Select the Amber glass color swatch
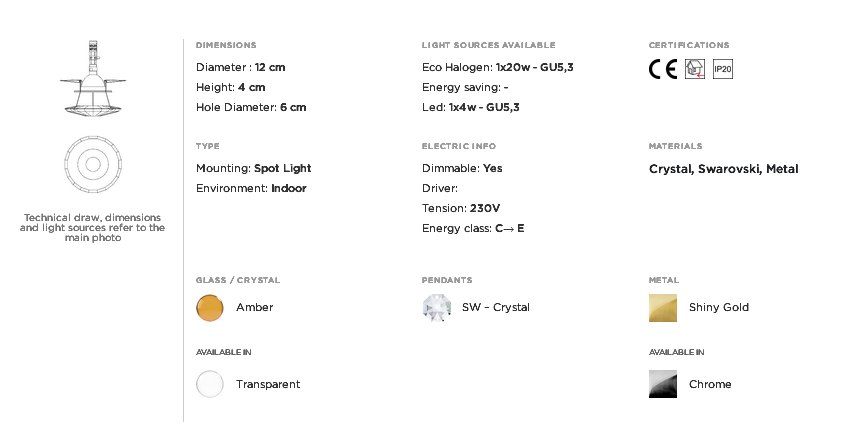 209,308
